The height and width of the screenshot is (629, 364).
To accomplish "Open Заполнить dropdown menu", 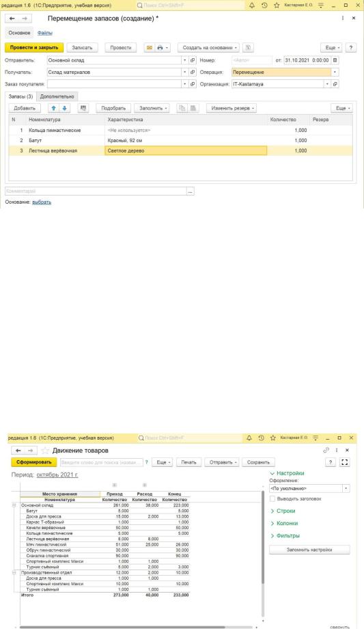I will 152,108.
